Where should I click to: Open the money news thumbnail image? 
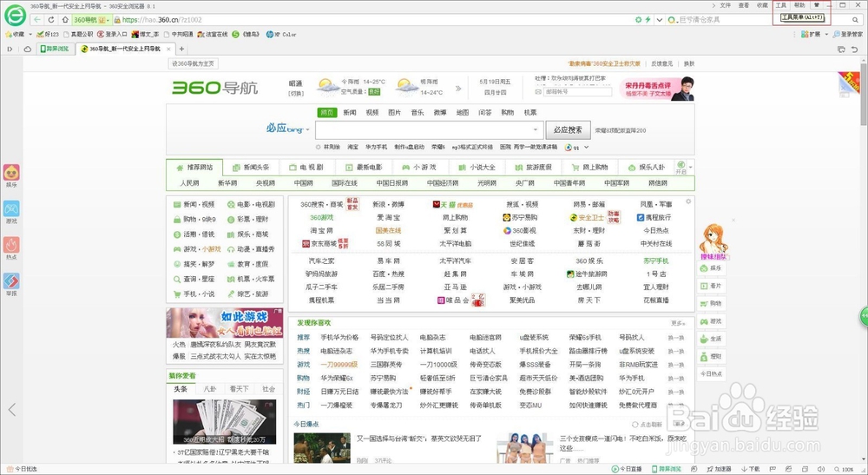point(224,421)
